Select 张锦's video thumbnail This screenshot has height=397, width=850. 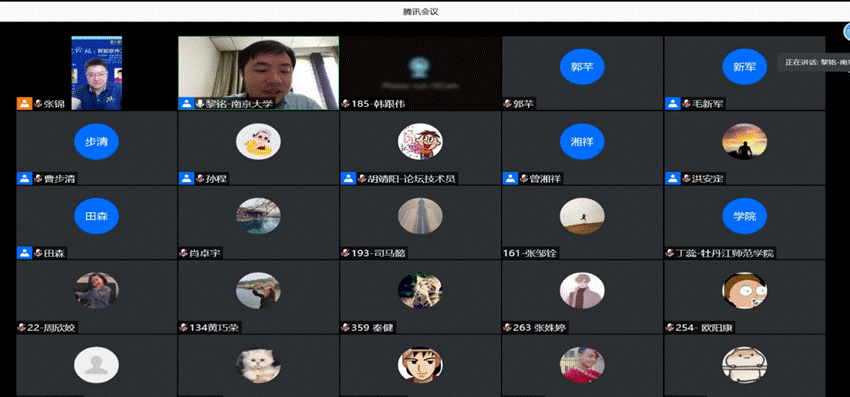point(96,73)
